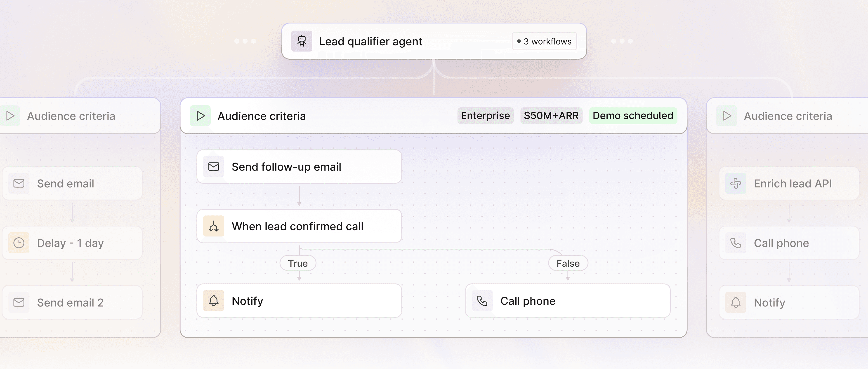Click the three dots left of agent card

tap(245, 41)
